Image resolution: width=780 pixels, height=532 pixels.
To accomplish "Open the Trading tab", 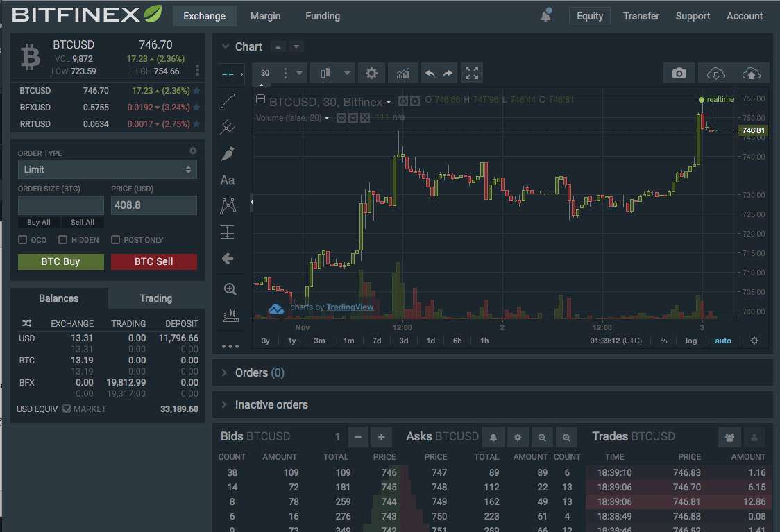I will click(155, 298).
